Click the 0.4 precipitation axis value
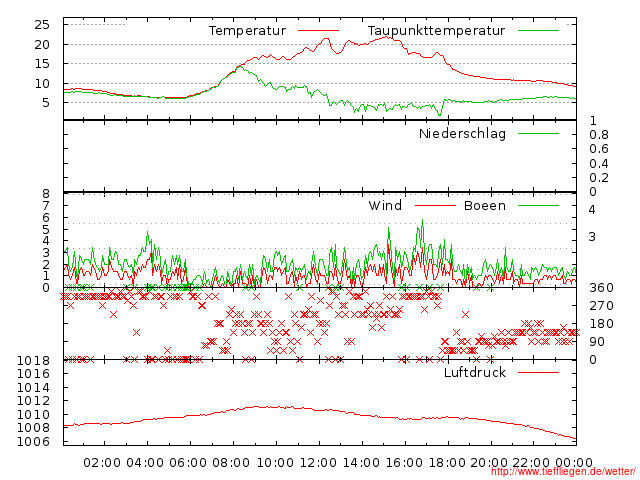The width and height of the screenshot is (640, 480). pyautogui.click(x=599, y=164)
